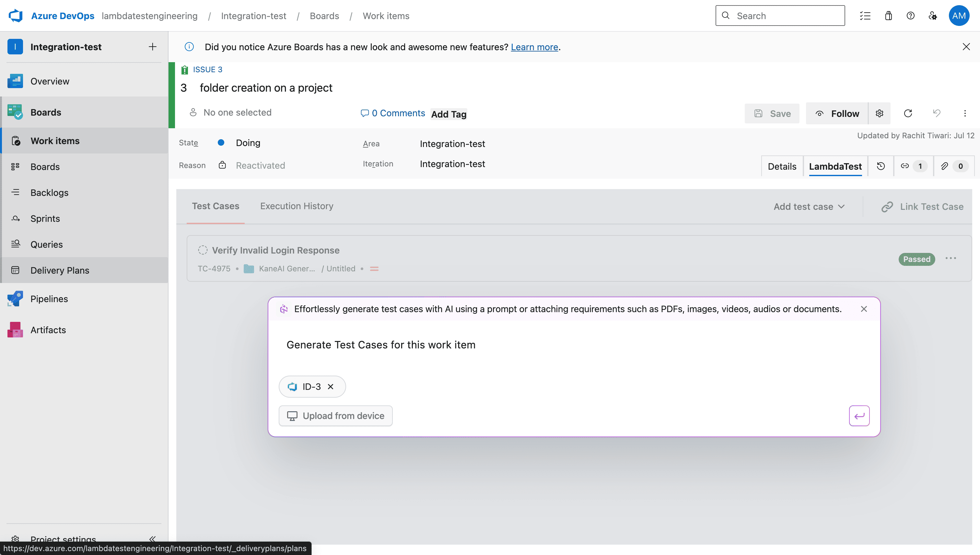Switch to the Execution History tab
980x555 pixels.
tap(297, 206)
